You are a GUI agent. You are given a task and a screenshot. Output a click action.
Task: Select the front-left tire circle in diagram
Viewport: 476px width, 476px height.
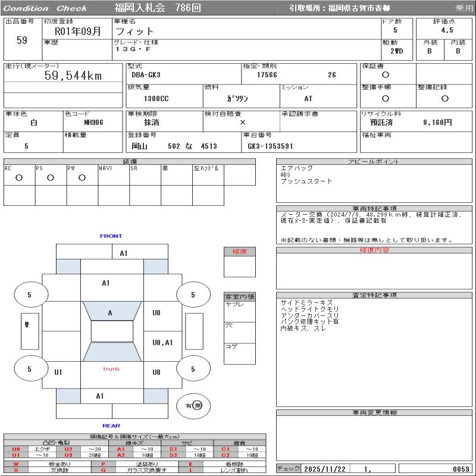[30, 295]
